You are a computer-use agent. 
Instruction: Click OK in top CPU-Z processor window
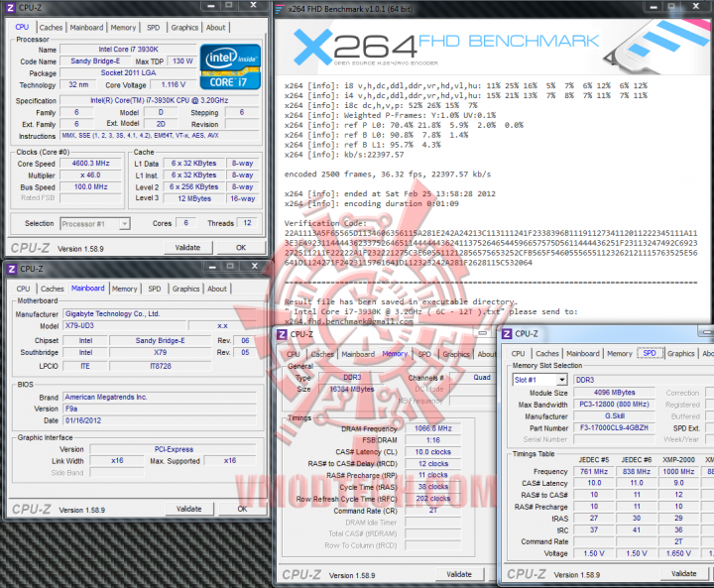pyautogui.click(x=241, y=247)
